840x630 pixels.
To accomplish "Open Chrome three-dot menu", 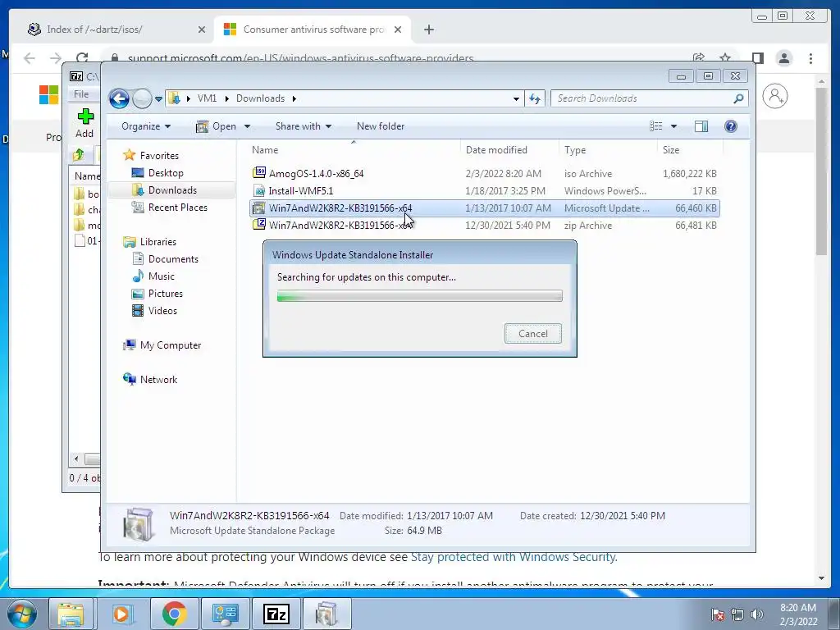I will (810, 58).
